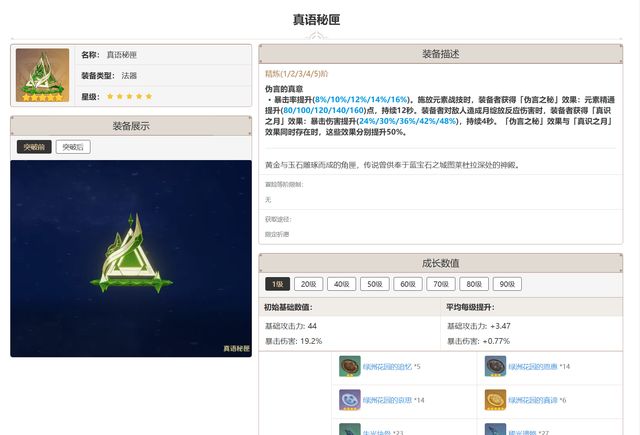Click the 绿洲花园的追忆 material icon

[350, 366]
